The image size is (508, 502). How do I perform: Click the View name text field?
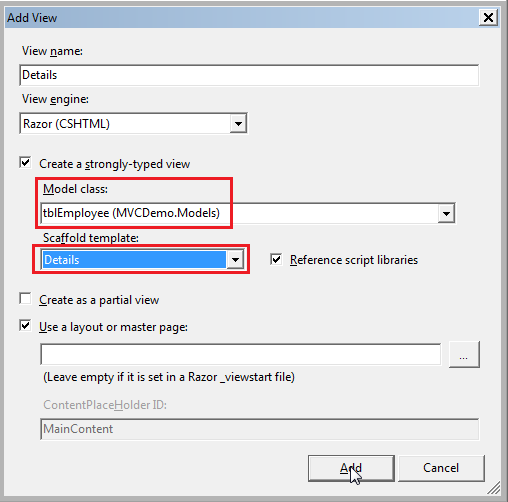[x=249, y=75]
